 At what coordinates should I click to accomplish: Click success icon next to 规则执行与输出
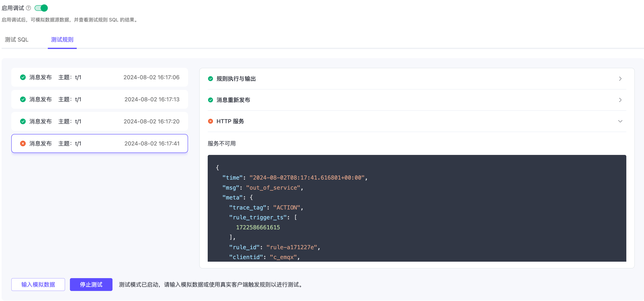[210, 79]
